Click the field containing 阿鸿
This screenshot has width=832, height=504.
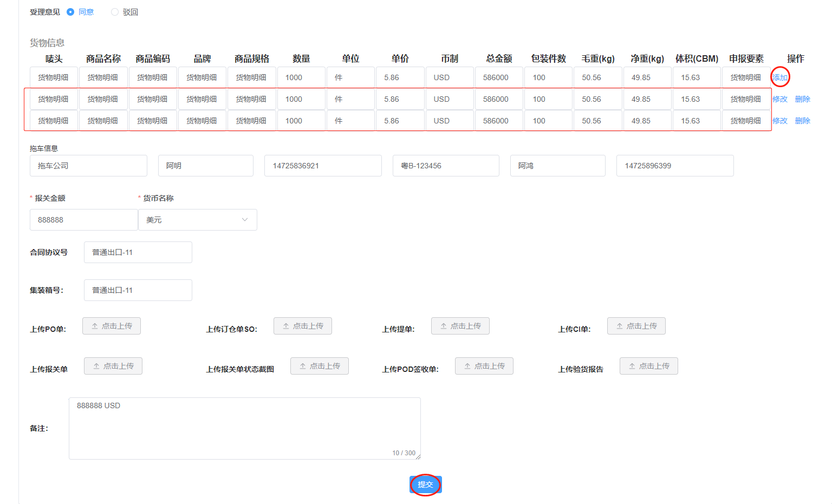(558, 166)
